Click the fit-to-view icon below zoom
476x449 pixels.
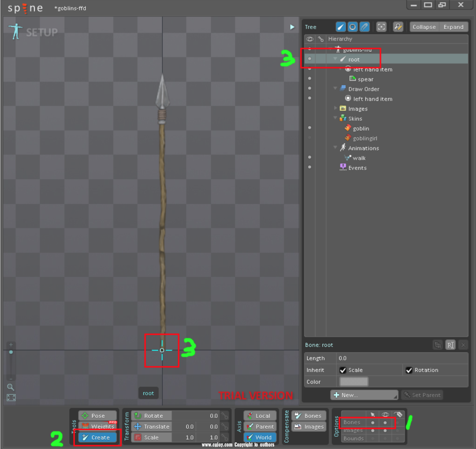(11, 398)
